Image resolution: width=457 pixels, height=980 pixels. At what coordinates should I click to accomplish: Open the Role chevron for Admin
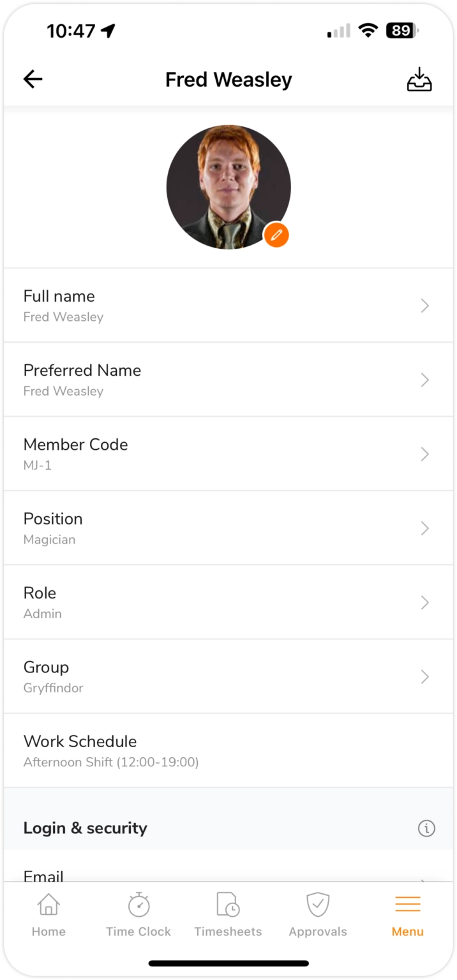click(424, 602)
